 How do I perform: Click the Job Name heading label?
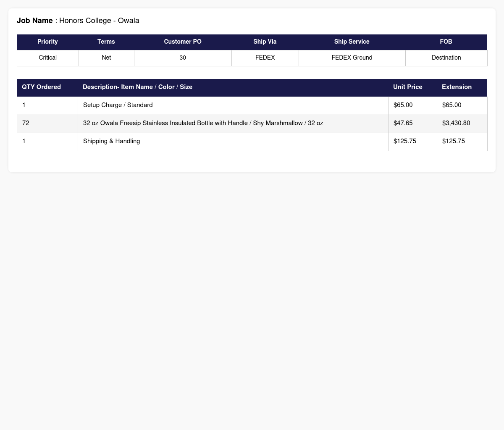[x=35, y=21]
